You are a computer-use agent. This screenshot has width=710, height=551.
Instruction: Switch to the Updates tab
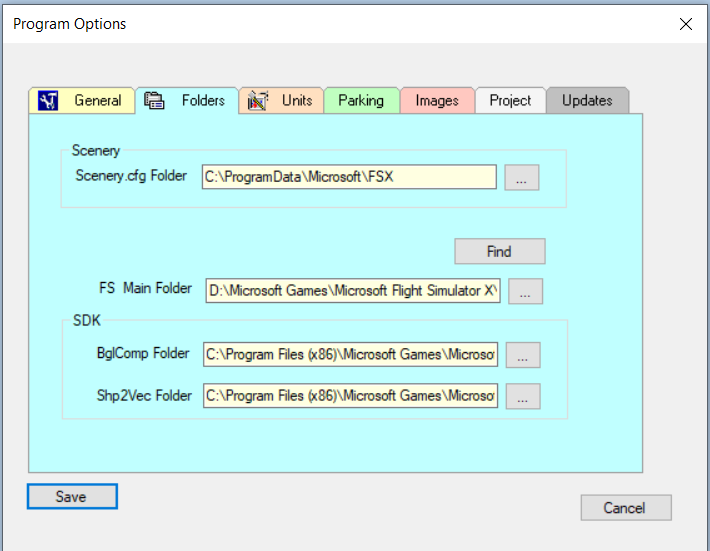[x=587, y=101]
